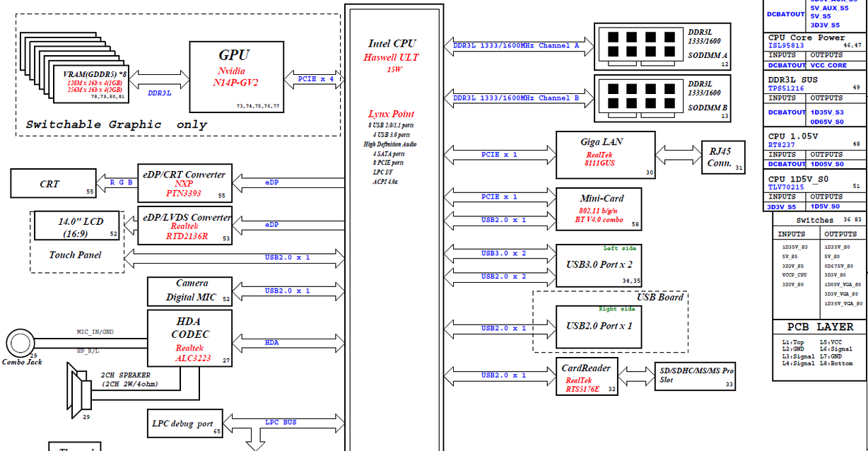Click the green 'Left side' label
Screen dimensions: 868x451
[x=620, y=248]
